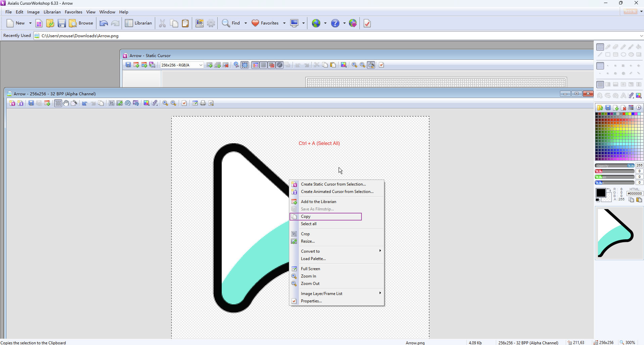Toggle the rectangular selection tool in image toolbar
This screenshot has height=345, width=644.
click(58, 103)
